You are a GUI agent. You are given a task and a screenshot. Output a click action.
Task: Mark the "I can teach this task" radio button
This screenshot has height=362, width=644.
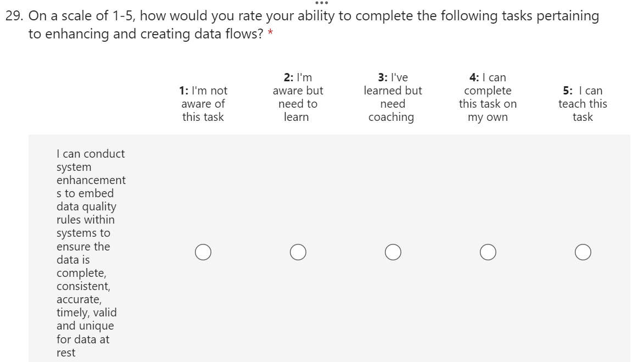click(x=583, y=252)
